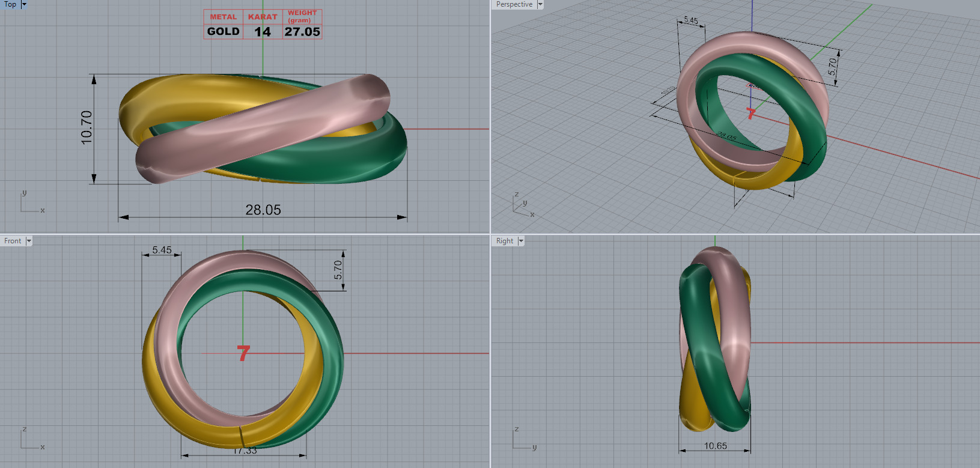Open the Perspective viewport dropdown arrow
Screen dimensions: 980x468
540,4
